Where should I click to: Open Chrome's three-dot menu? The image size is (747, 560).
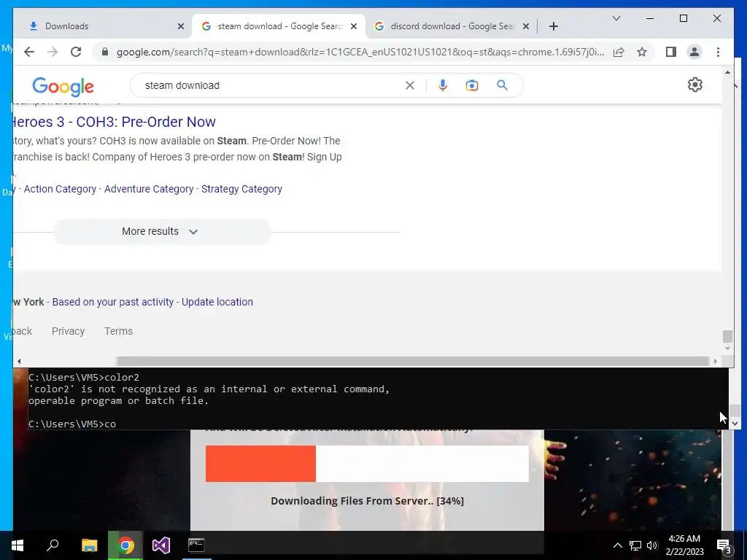coord(718,52)
